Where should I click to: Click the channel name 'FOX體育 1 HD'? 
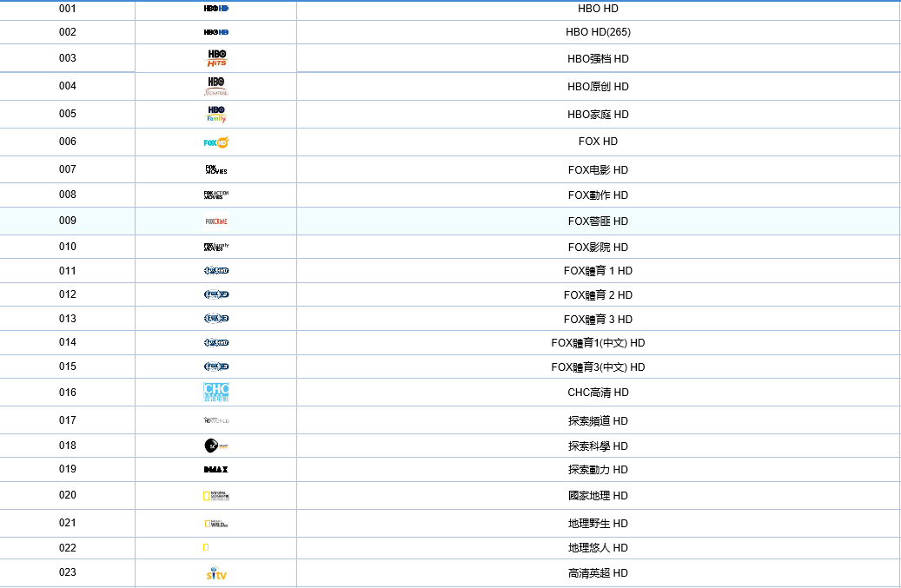(x=598, y=270)
